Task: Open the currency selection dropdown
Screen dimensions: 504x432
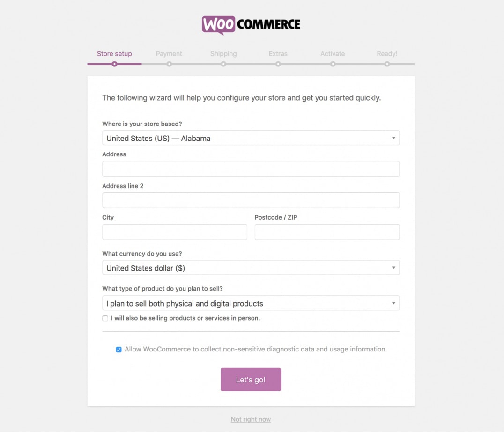Action: (251, 267)
